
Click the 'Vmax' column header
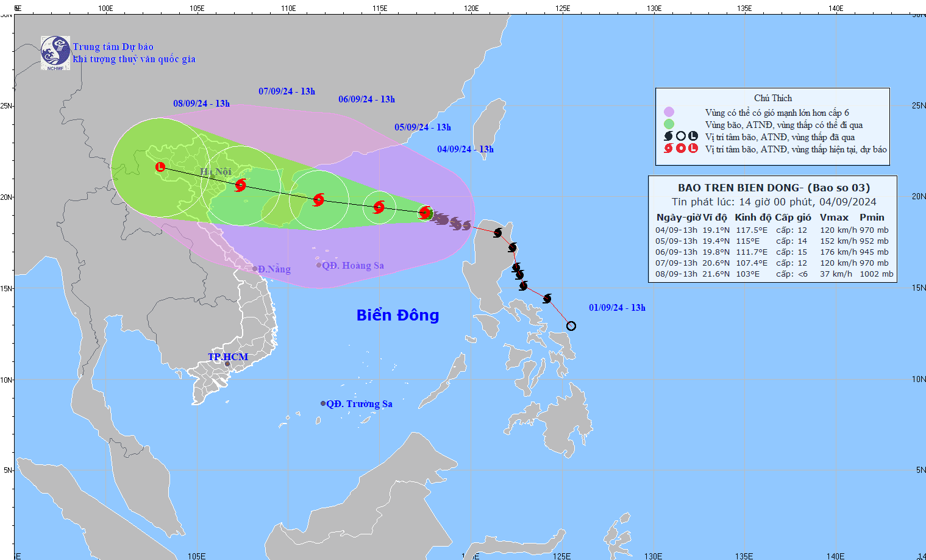834,218
